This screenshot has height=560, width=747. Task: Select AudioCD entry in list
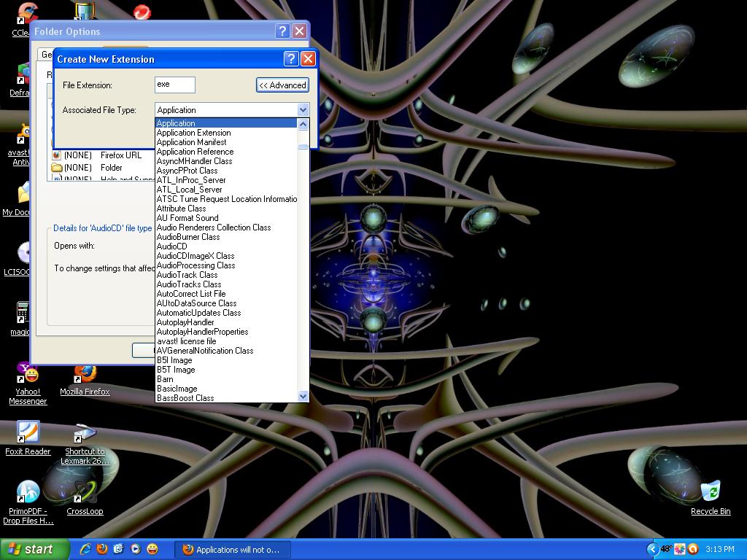226,246
